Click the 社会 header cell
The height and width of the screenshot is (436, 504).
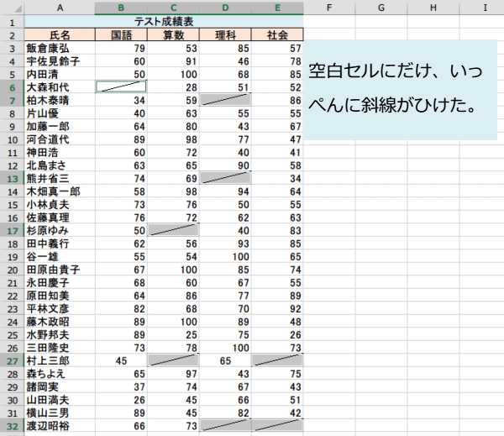click(277, 34)
